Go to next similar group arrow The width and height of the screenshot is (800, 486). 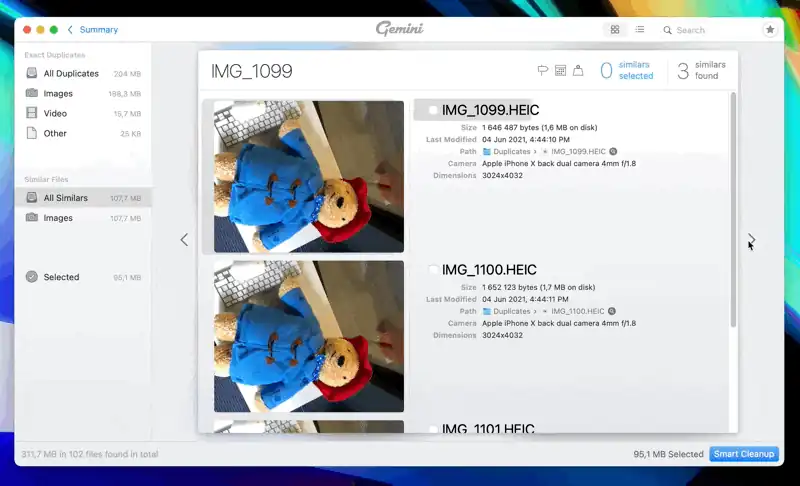pos(752,239)
